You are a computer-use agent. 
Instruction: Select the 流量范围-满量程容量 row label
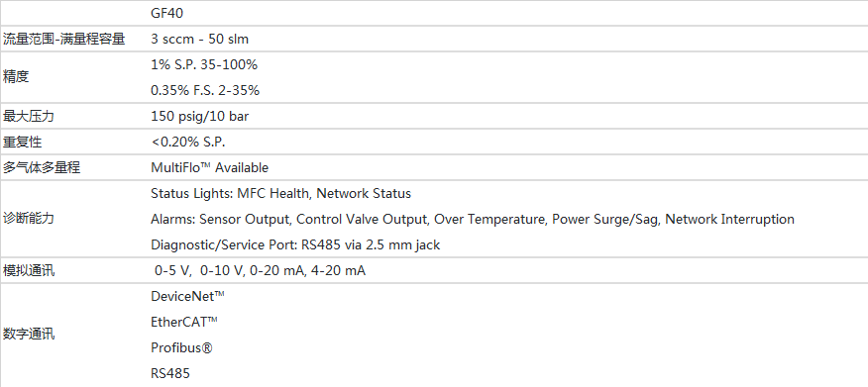63,40
